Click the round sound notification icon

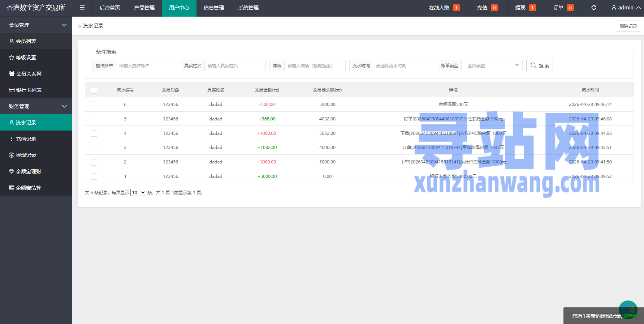tap(628, 310)
